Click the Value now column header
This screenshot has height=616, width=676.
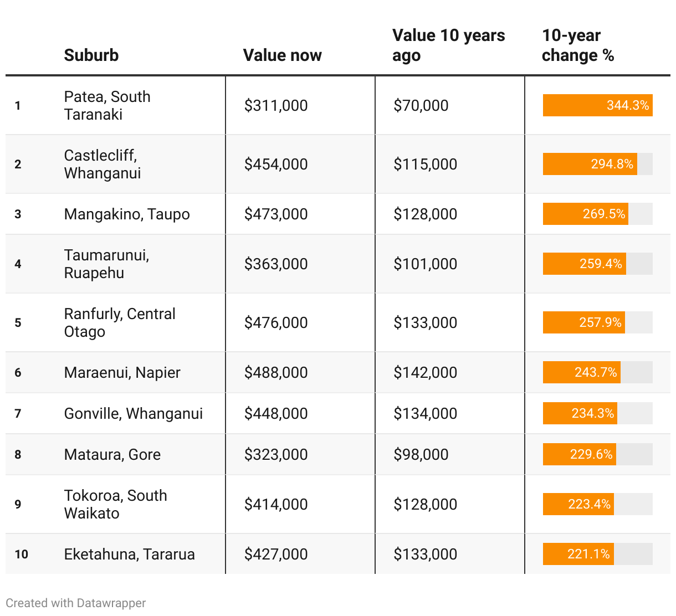[282, 55]
